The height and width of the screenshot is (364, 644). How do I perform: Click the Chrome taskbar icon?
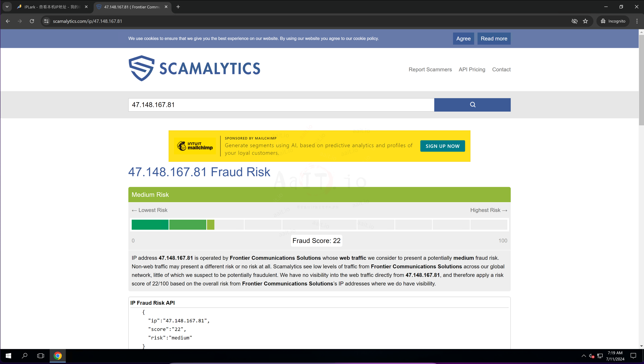[57, 356]
